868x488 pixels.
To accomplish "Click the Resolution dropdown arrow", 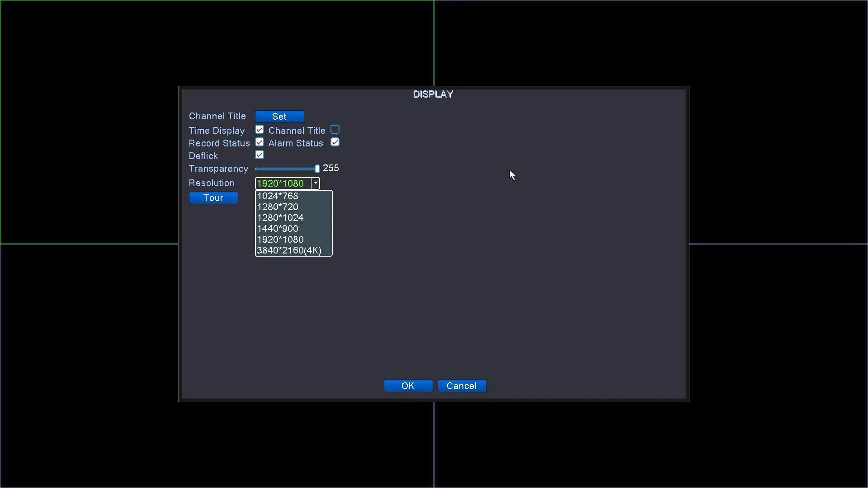I will (316, 183).
